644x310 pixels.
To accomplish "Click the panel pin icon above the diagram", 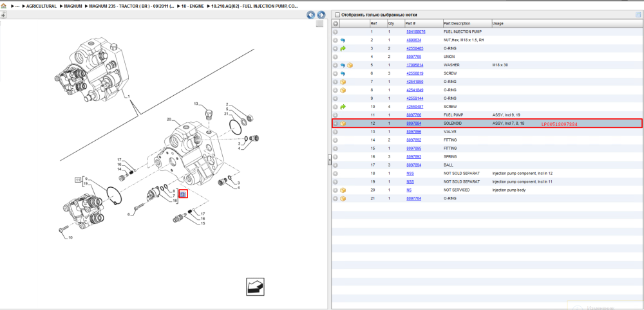I will click(x=3, y=15).
